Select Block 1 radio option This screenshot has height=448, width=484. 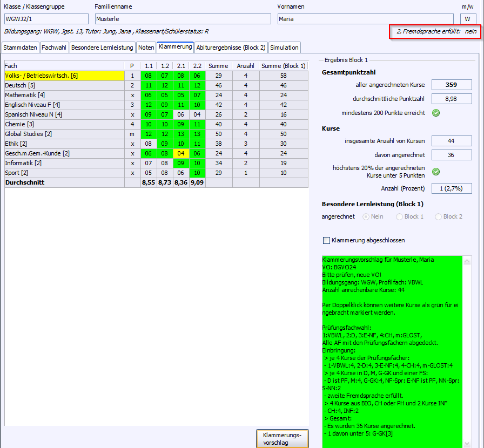coord(400,216)
